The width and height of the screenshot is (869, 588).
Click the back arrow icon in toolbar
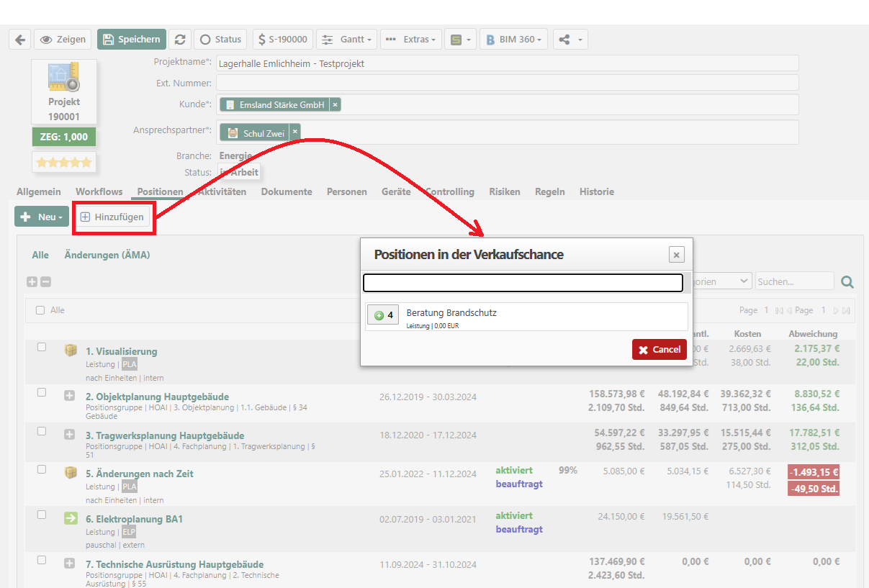click(x=19, y=40)
